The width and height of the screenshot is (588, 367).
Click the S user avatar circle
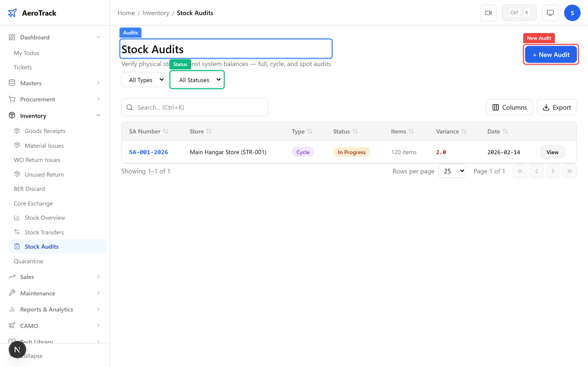tap(572, 13)
